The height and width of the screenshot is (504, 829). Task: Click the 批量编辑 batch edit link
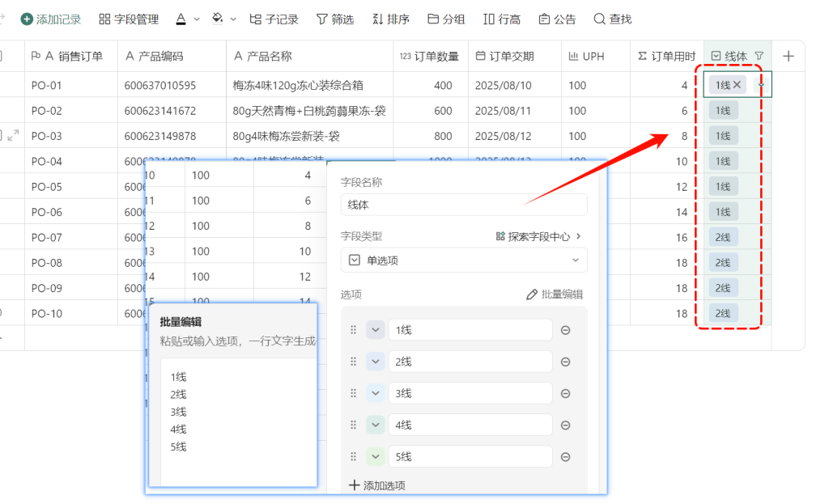[x=555, y=294]
